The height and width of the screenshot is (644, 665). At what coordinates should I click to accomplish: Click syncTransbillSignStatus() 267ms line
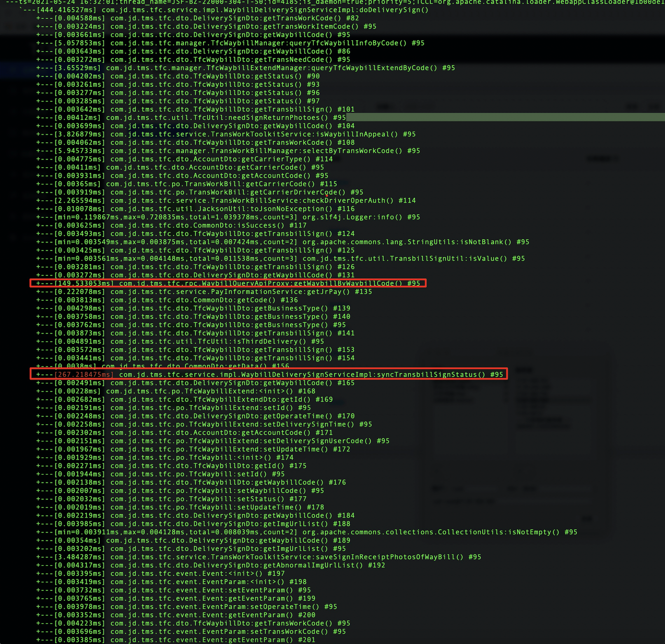270,375
